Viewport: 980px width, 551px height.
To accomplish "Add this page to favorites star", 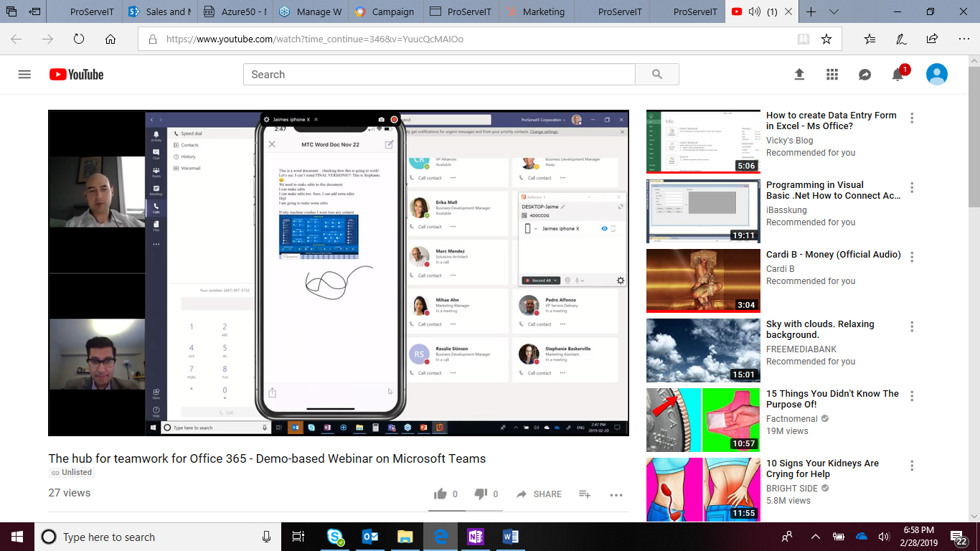I will pos(826,39).
